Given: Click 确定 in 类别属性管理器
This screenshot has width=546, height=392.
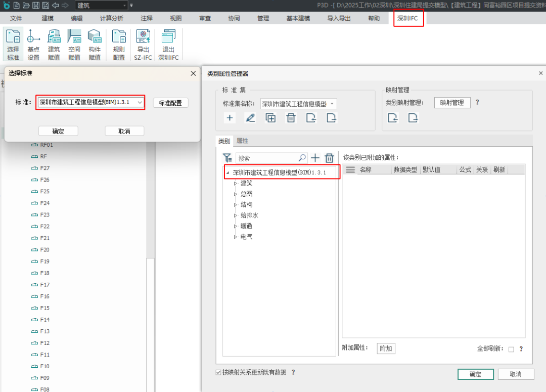Looking at the screenshot, I should (x=475, y=374).
